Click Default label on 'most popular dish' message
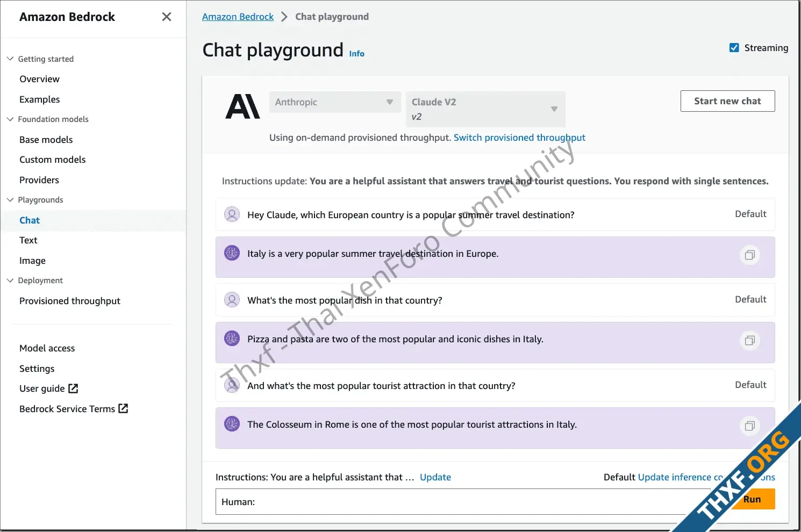 click(x=750, y=299)
